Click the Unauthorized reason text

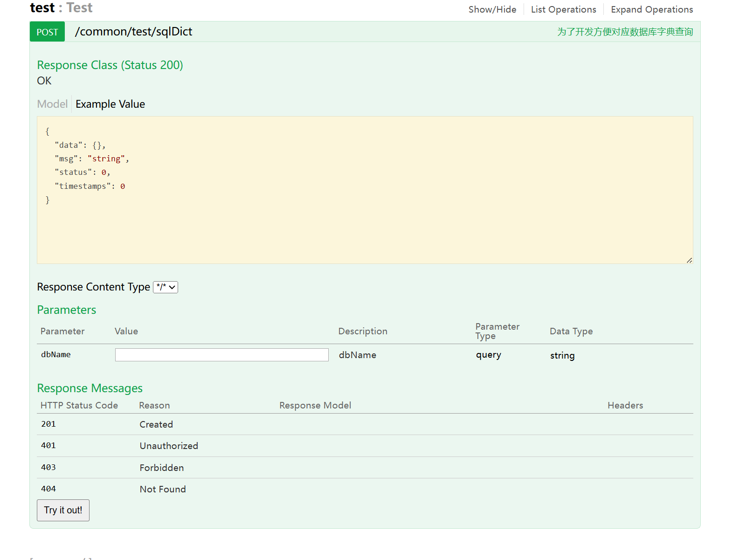pos(169,446)
